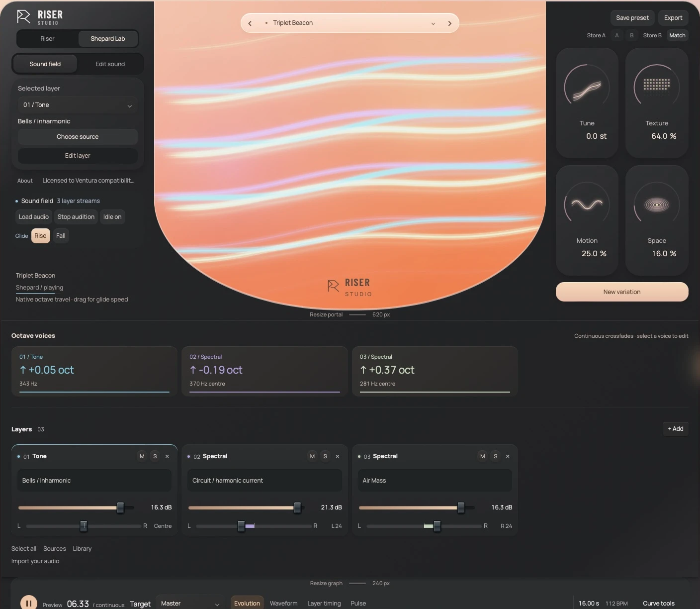
Task: Select the Layer timing tab
Action: coord(324,603)
